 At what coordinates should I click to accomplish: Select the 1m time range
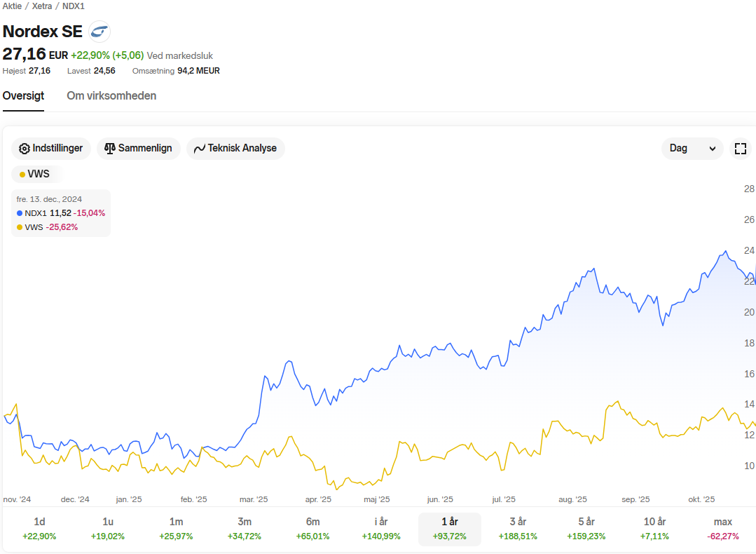tap(176, 529)
